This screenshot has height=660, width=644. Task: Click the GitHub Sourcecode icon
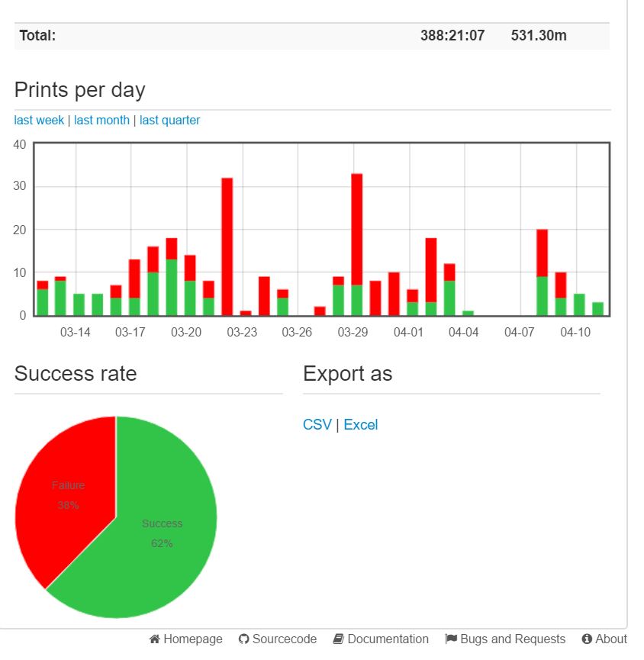pos(243,639)
